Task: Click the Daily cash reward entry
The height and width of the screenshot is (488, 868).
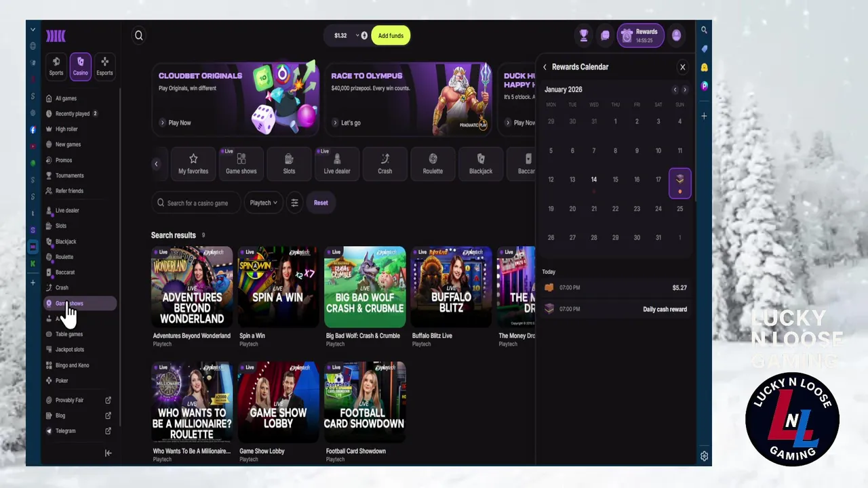Action: tap(614, 309)
